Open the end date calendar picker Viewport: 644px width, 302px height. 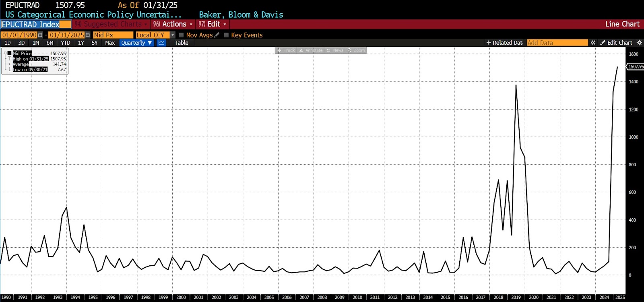pyautogui.click(x=88, y=35)
